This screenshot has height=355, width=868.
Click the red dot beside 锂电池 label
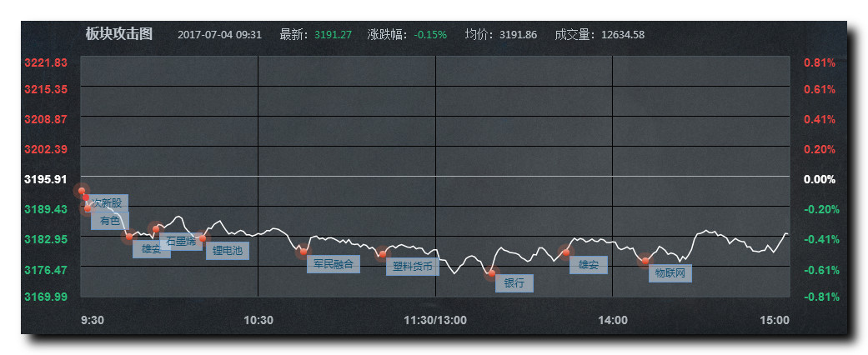pyautogui.click(x=202, y=239)
